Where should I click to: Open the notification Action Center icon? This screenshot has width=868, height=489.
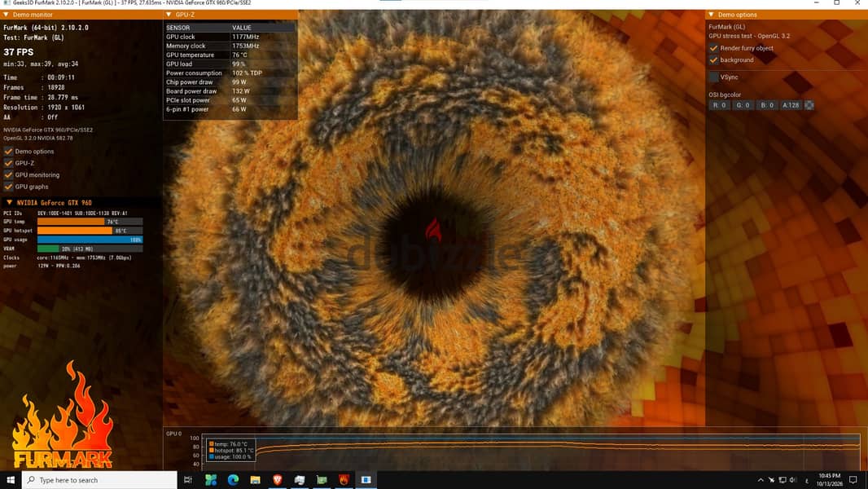[853, 480]
